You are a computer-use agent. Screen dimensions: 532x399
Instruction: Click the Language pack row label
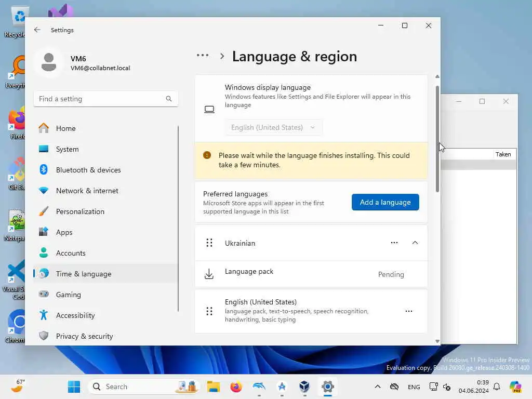click(249, 271)
